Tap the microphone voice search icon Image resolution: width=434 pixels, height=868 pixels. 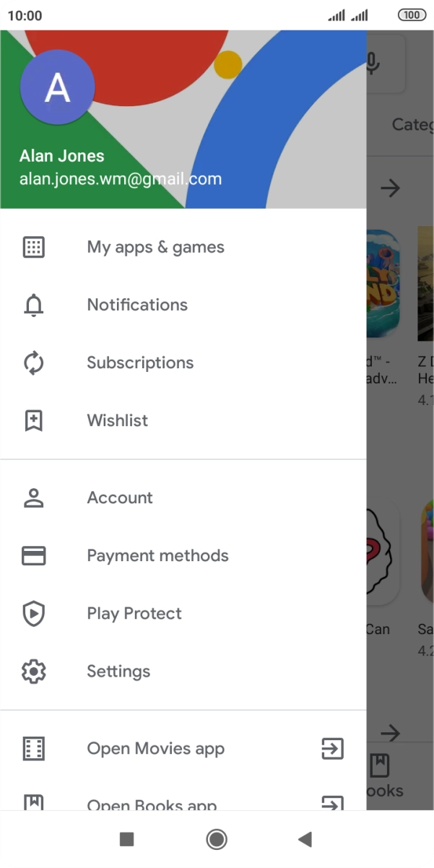point(373,64)
